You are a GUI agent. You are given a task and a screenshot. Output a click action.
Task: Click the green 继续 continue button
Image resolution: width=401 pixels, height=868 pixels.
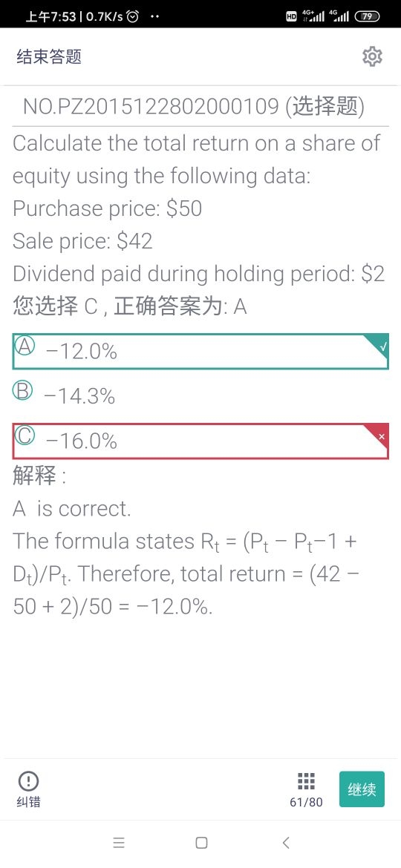[362, 789]
